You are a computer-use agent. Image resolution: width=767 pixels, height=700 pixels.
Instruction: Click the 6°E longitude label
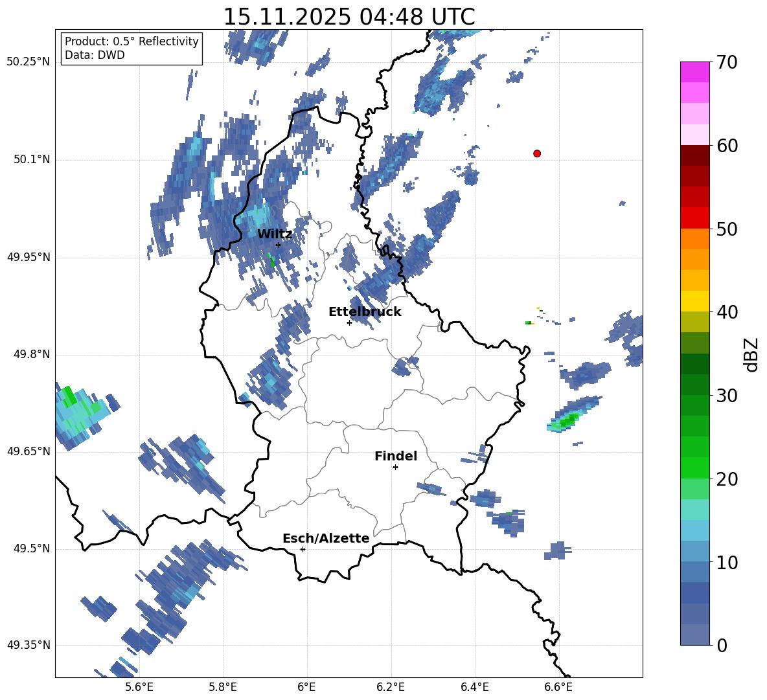coord(306,687)
